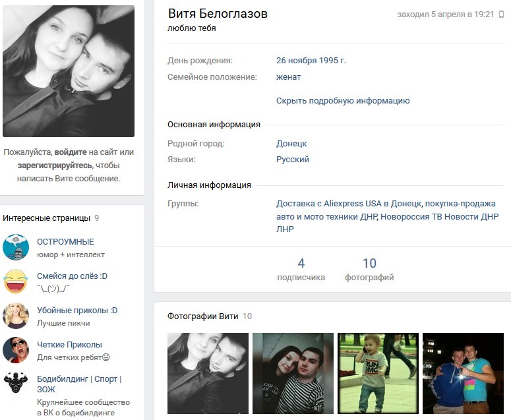The image size is (511, 420).
Task: Click the юмор + интеллект description text
Action: 71,255
